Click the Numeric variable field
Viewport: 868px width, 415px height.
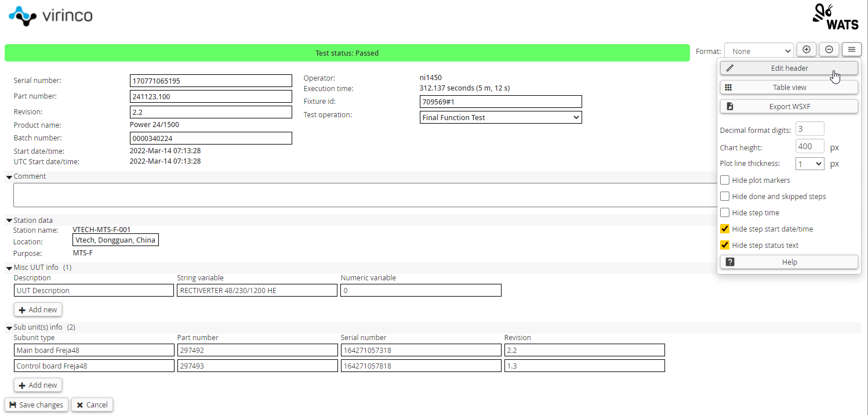coord(421,290)
